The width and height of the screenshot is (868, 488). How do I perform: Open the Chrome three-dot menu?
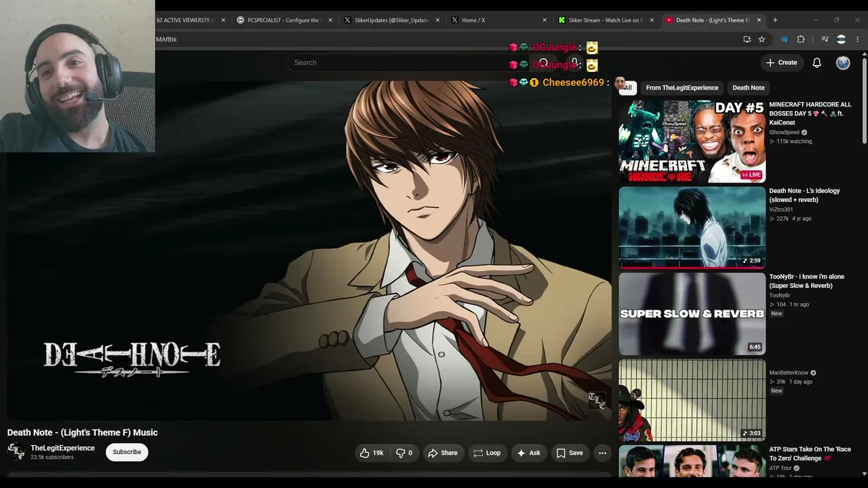pyautogui.click(x=858, y=39)
